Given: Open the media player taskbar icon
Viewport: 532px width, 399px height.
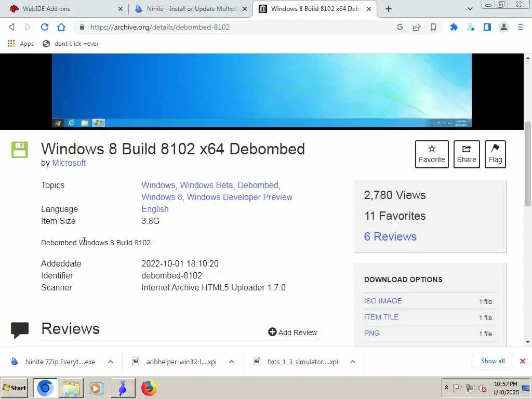Looking at the screenshot, I should [x=96, y=388].
